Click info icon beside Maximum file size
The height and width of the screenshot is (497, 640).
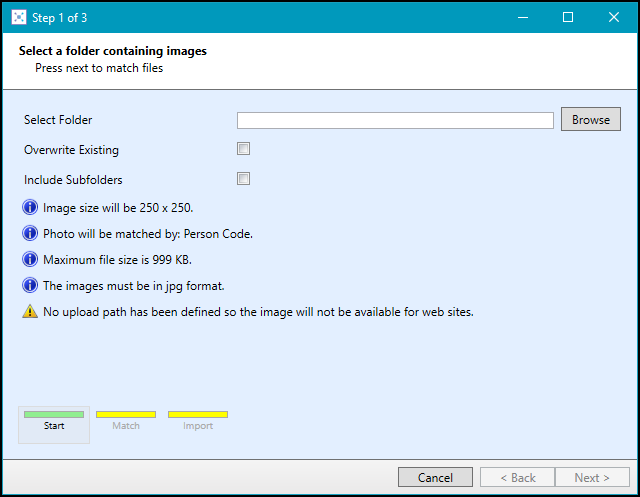[30, 259]
